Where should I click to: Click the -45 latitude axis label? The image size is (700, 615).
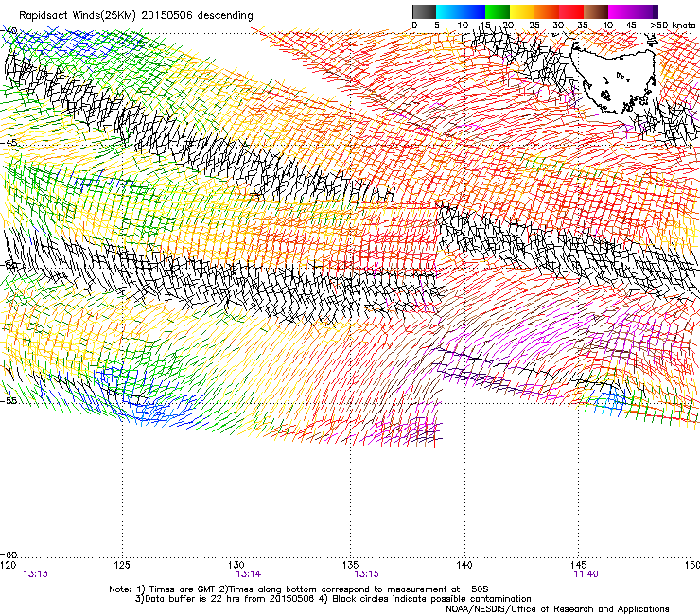coord(9,143)
